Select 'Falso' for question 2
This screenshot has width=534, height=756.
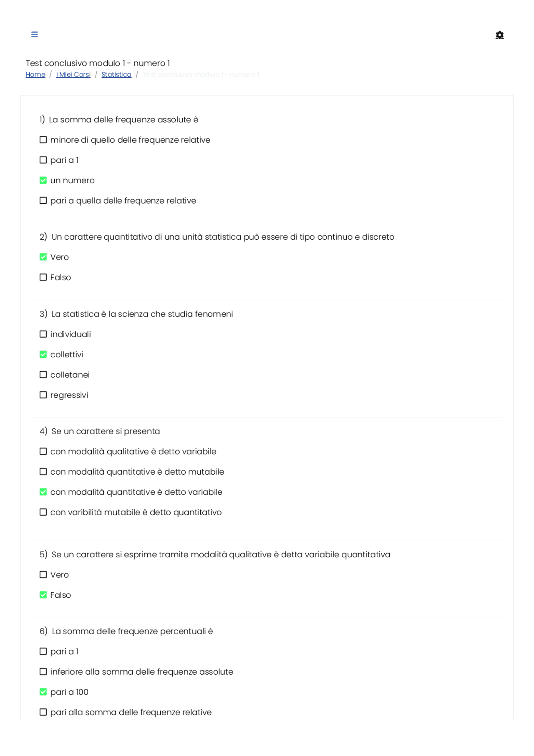pyautogui.click(x=43, y=277)
